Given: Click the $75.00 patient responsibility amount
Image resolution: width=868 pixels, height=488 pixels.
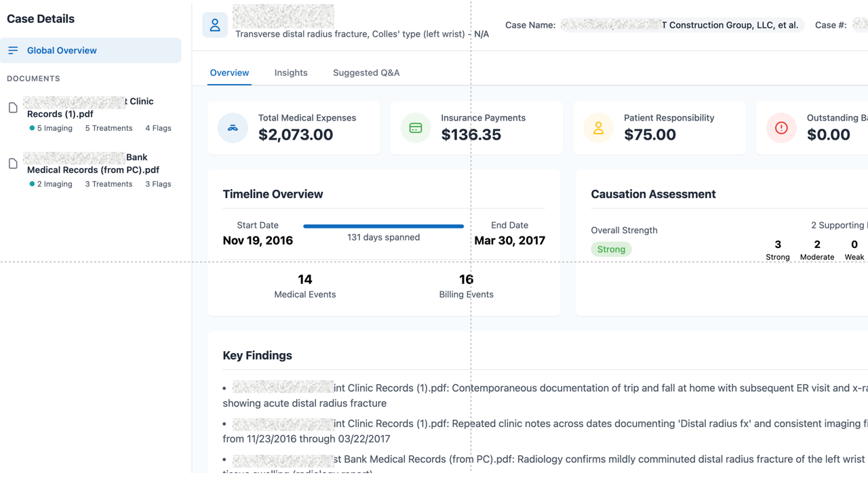Looking at the screenshot, I should click(x=650, y=135).
